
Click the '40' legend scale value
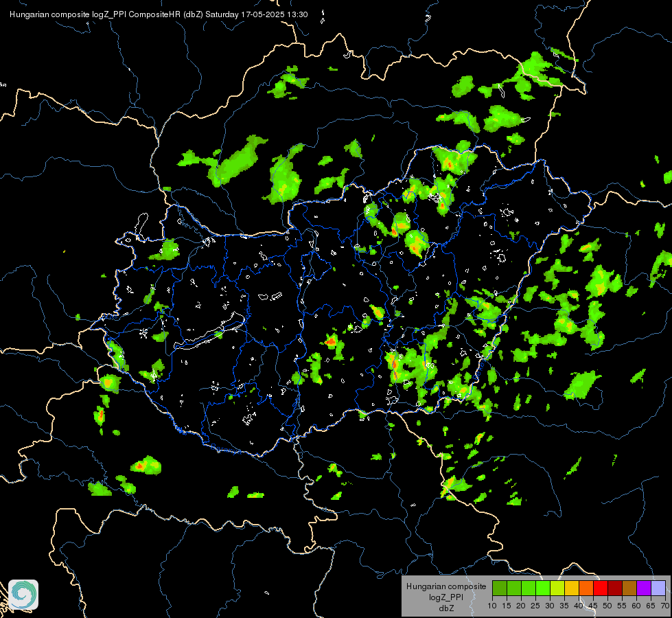point(579,606)
